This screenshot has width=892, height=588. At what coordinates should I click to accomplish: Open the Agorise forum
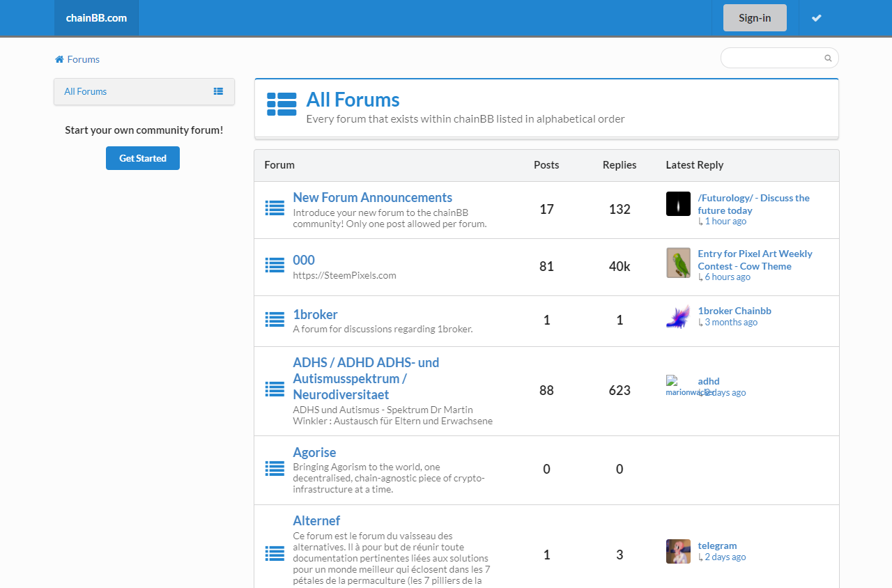[314, 452]
